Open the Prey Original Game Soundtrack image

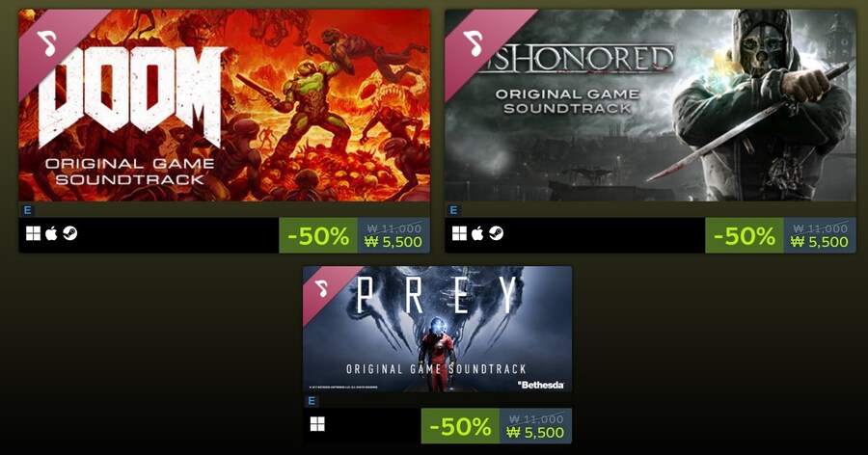pos(437,330)
